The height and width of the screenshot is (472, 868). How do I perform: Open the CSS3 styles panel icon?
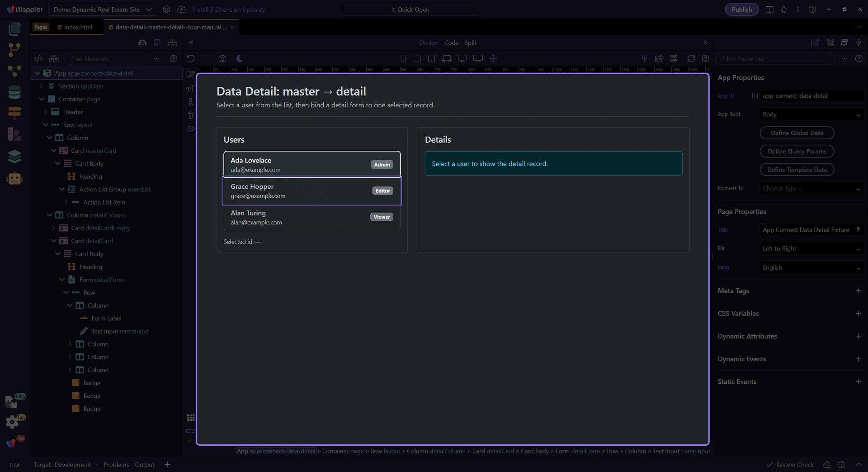(x=844, y=43)
